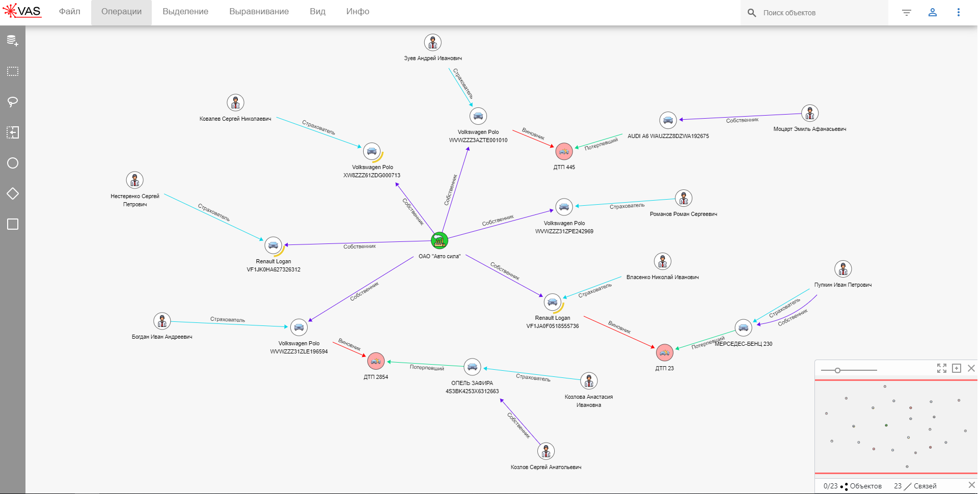Select person node Пупкин Иван Петрович
This screenshot has height=494, width=980.
[843, 269]
